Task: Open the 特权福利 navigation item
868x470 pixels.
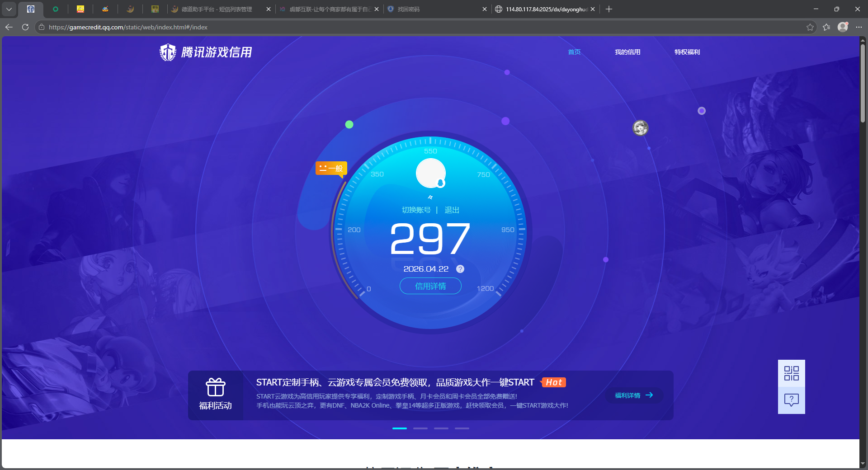Action: point(687,52)
